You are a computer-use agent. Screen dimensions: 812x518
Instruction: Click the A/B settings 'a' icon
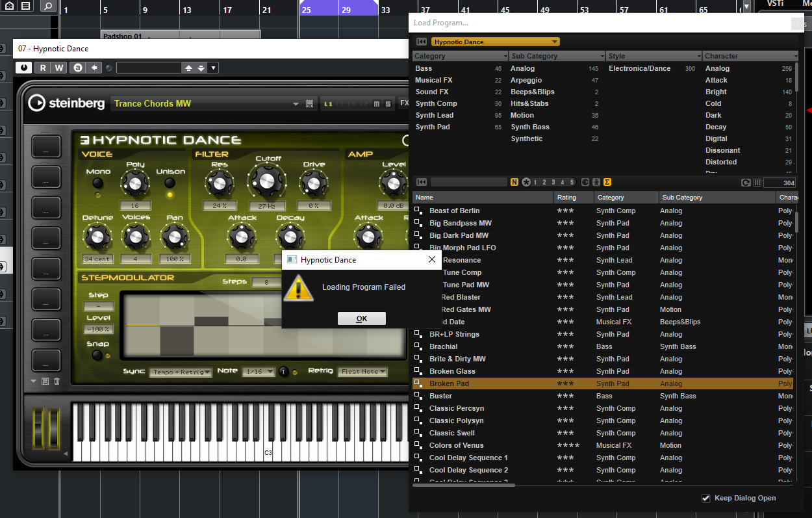(78, 68)
